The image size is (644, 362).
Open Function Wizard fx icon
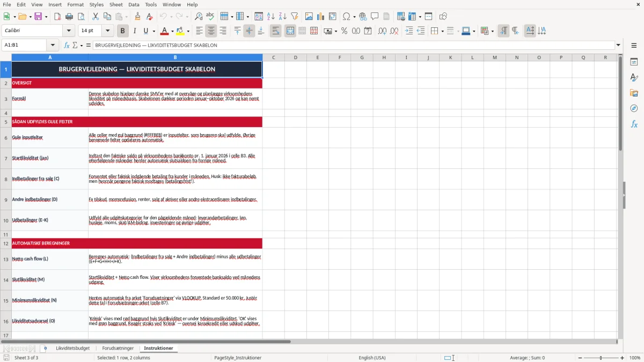67,45
